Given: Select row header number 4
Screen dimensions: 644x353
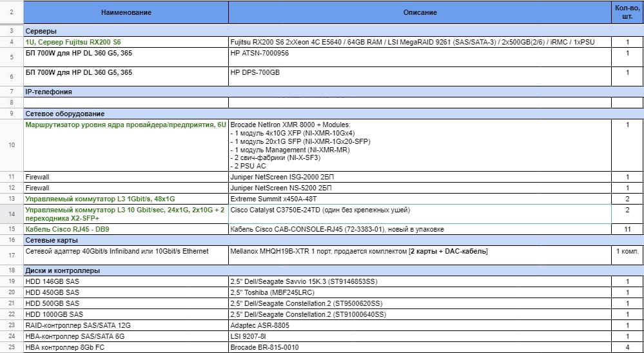Looking at the screenshot, I should (x=12, y=42).
